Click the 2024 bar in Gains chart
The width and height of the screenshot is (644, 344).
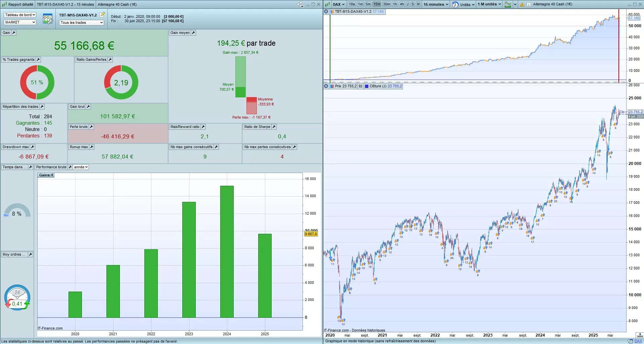[x=227, y=252]
